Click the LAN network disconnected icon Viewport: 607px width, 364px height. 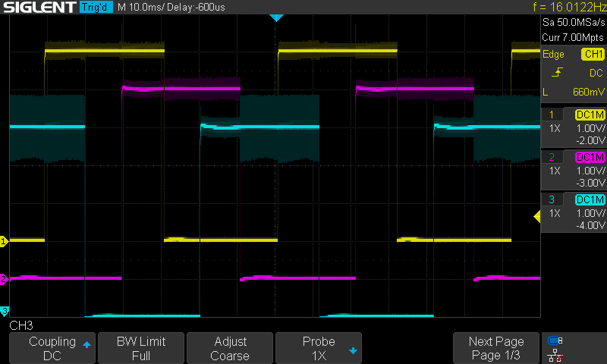(x=555, y=355)
